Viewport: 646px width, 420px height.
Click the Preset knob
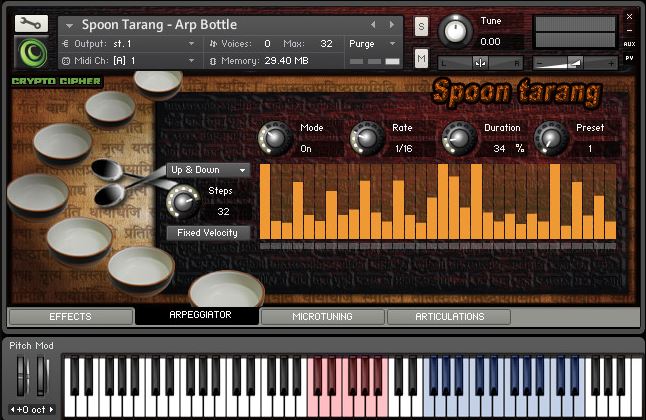point(550,138)
